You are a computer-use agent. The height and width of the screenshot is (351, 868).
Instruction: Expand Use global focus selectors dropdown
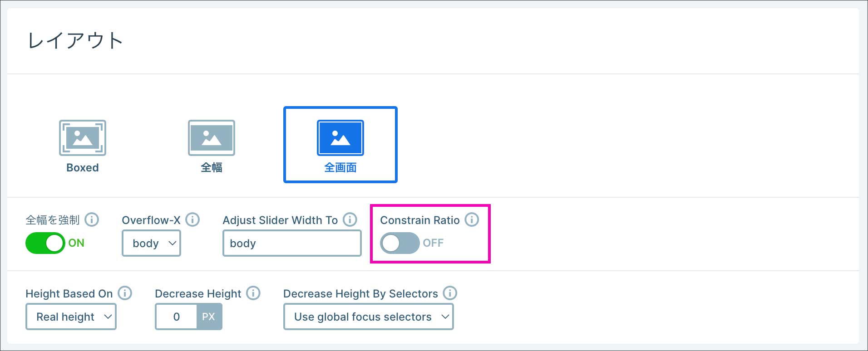click(x=368, y=317)
